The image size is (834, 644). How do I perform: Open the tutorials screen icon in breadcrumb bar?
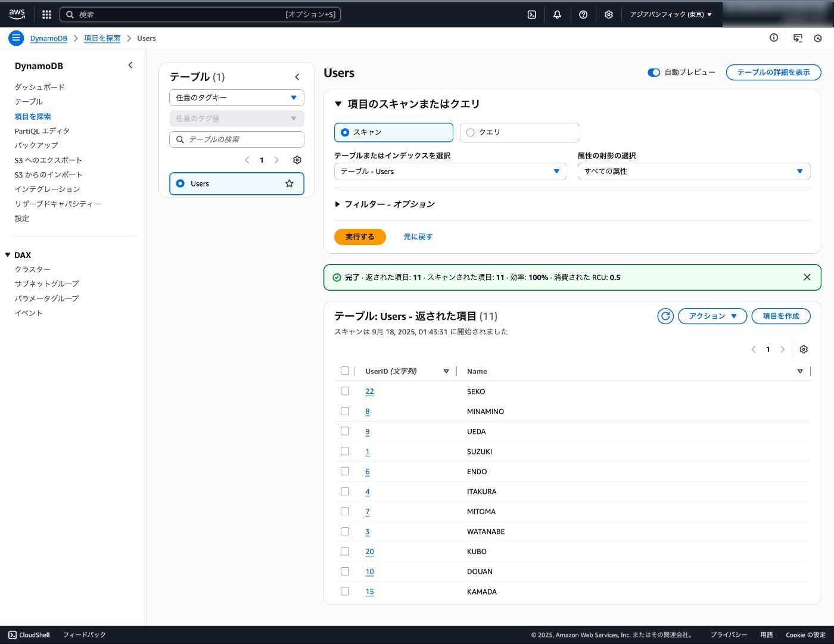(798, 38)
